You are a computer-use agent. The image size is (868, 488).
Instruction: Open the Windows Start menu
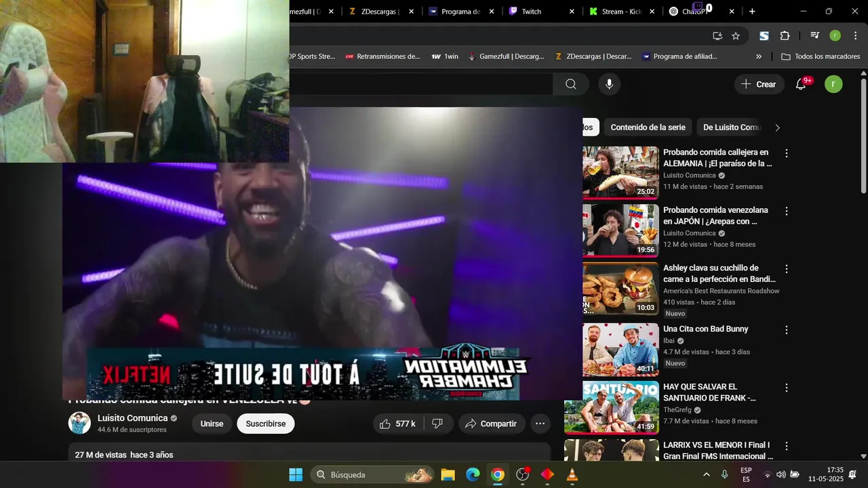tap(296, 474)
